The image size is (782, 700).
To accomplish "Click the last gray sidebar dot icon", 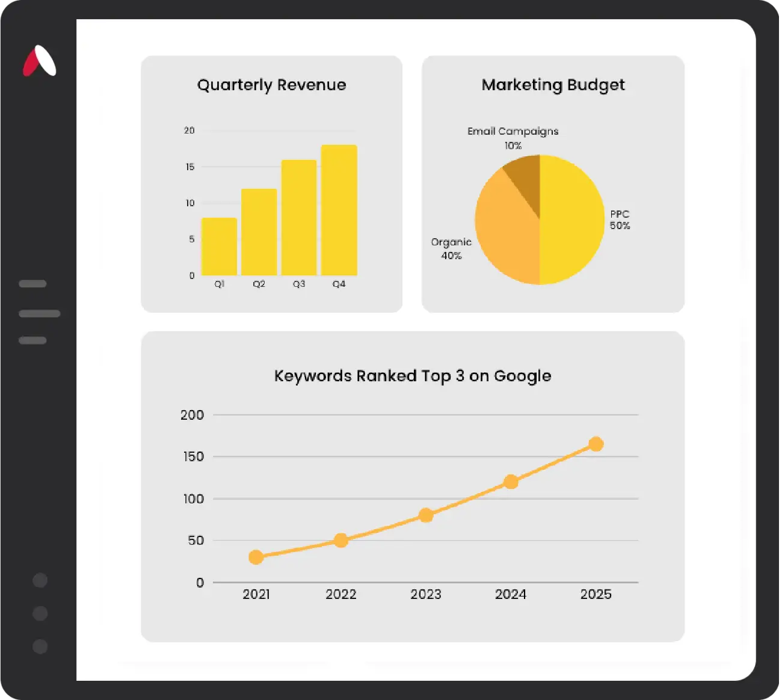I will 40,646.
